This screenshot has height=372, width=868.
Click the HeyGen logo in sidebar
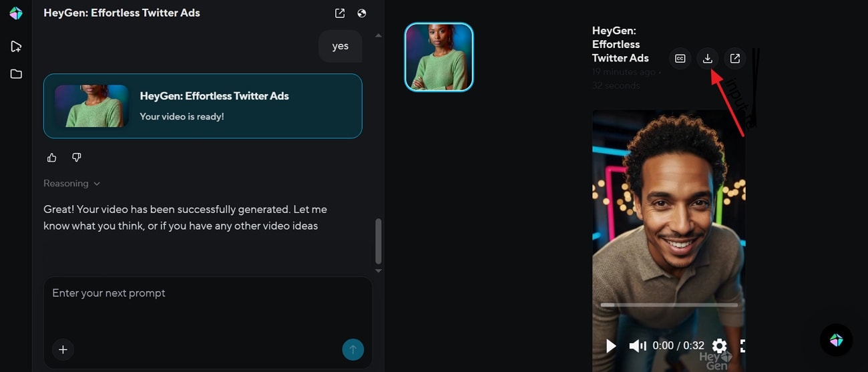click(x=16, y=13)
